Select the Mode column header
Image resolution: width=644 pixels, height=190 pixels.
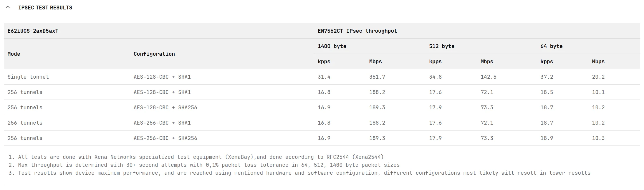(x=14, y=54)
